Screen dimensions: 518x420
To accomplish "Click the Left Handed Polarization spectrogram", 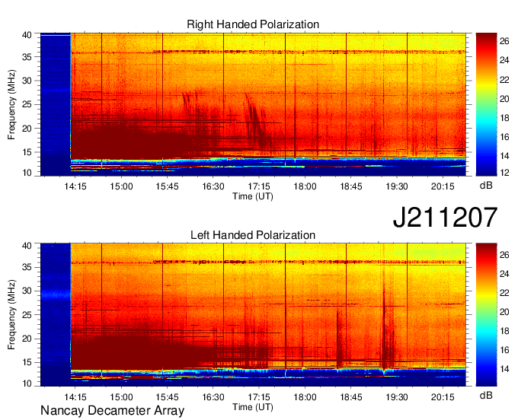I will [253, 315].
